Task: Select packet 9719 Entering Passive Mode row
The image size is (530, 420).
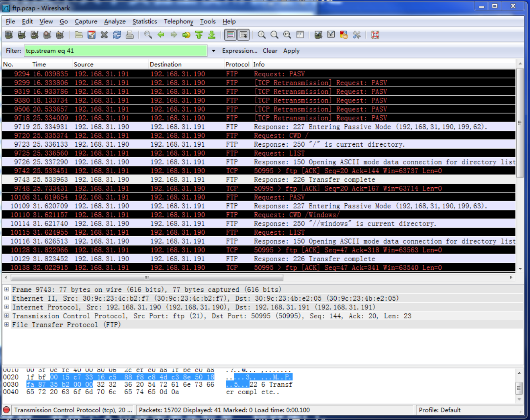Action: (259, 127)
